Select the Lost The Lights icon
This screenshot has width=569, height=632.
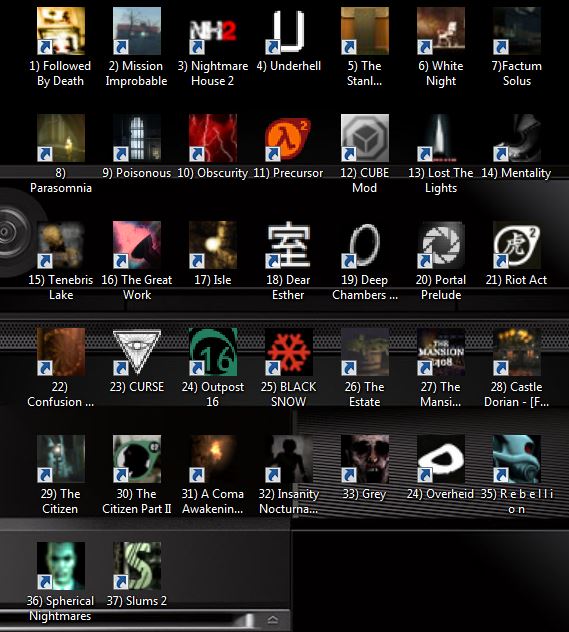pos(441,138)
